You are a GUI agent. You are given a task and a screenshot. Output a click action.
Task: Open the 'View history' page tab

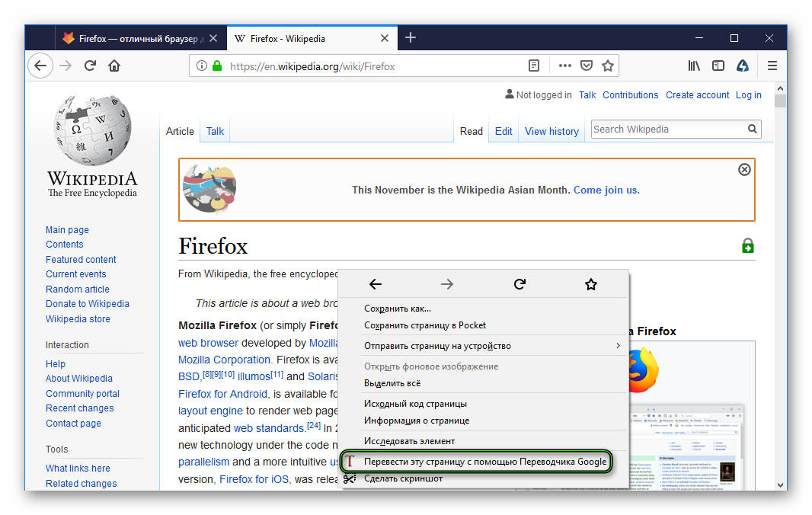(551, 131)
